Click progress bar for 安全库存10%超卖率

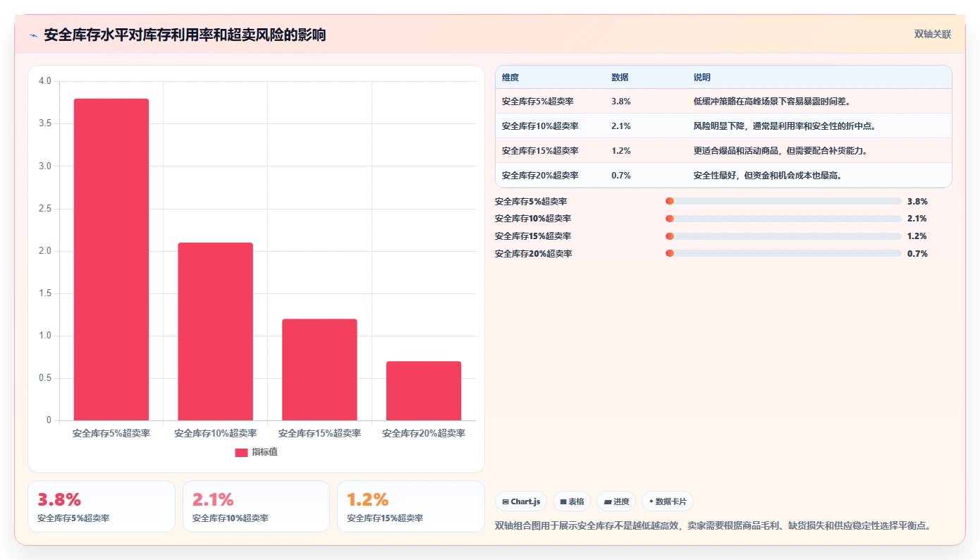pyautogui.click(x=783, y=219)
